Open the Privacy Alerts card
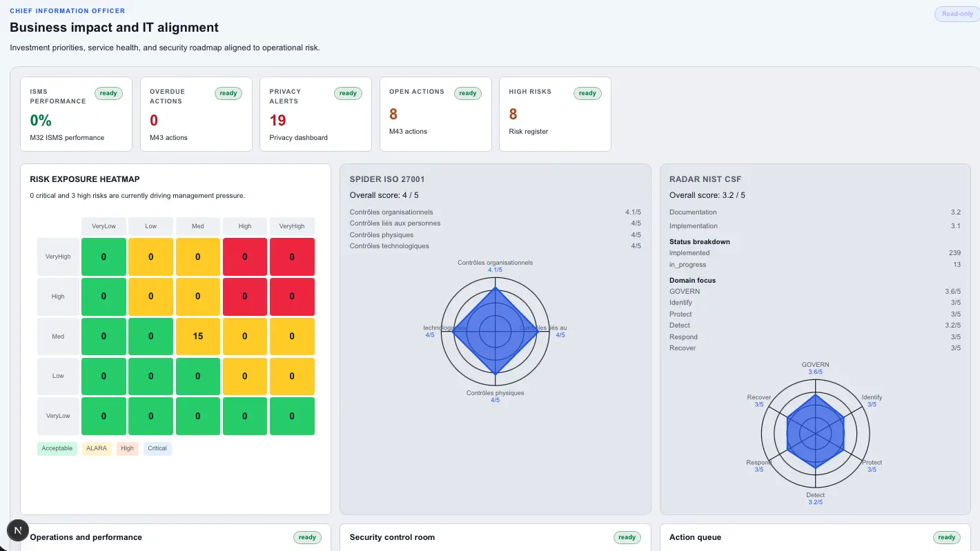The image size is (980, 551). 316,114
